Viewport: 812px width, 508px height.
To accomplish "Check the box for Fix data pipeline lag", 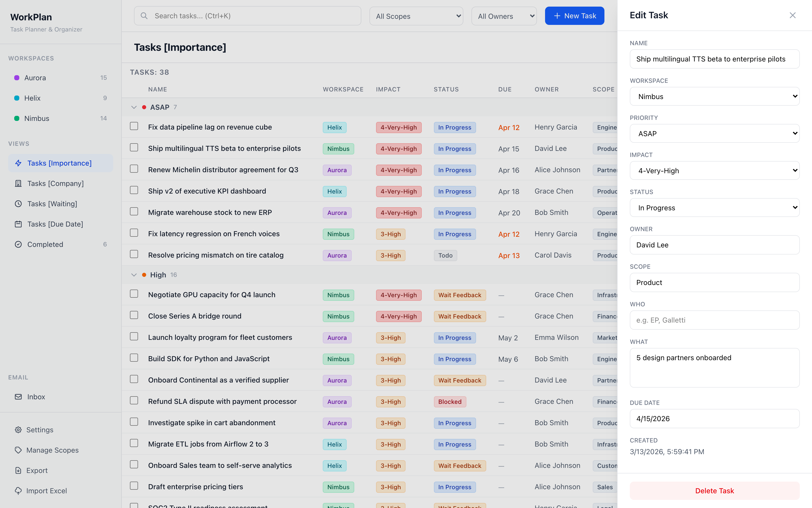I will [x=134, y=126].
